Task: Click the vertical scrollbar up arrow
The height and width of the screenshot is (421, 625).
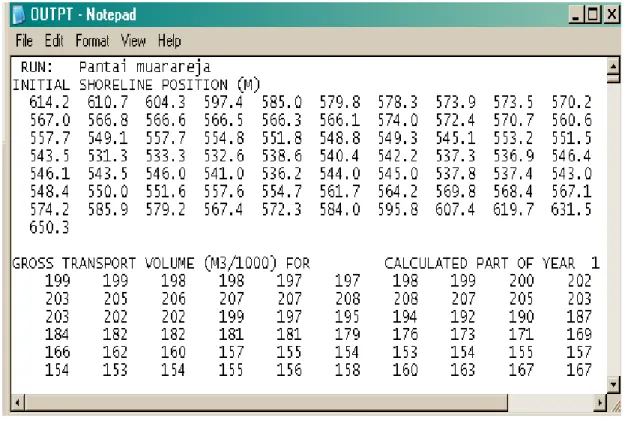Action: coord(614,66)
